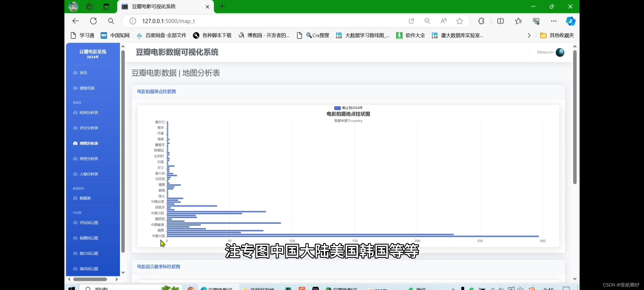Refresh the current page
This screenshot has width=644, height=290.
tap(93, 21)
